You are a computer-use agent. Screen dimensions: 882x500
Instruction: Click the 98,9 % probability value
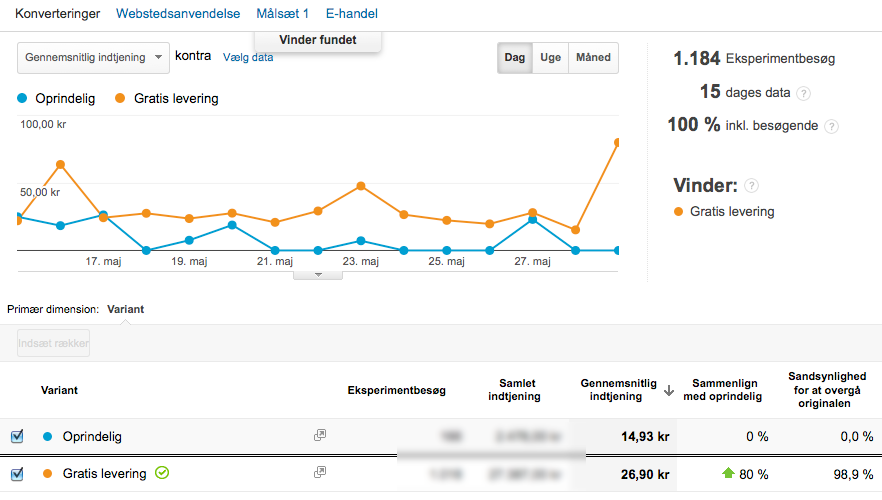[x=853, y=475]
